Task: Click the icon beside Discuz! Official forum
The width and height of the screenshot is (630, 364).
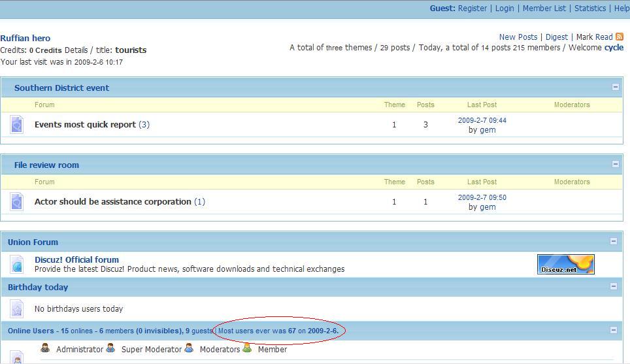Action: [x=17, y=265]
